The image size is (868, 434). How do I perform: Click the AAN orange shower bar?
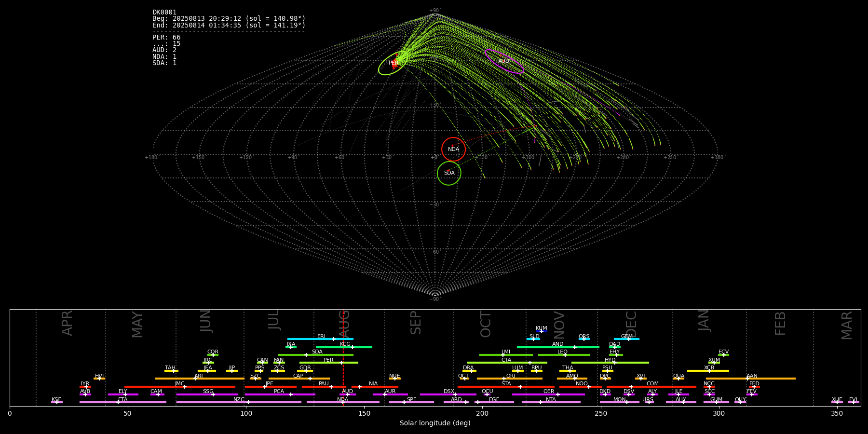pyautogui.click(x=751, y=379)
